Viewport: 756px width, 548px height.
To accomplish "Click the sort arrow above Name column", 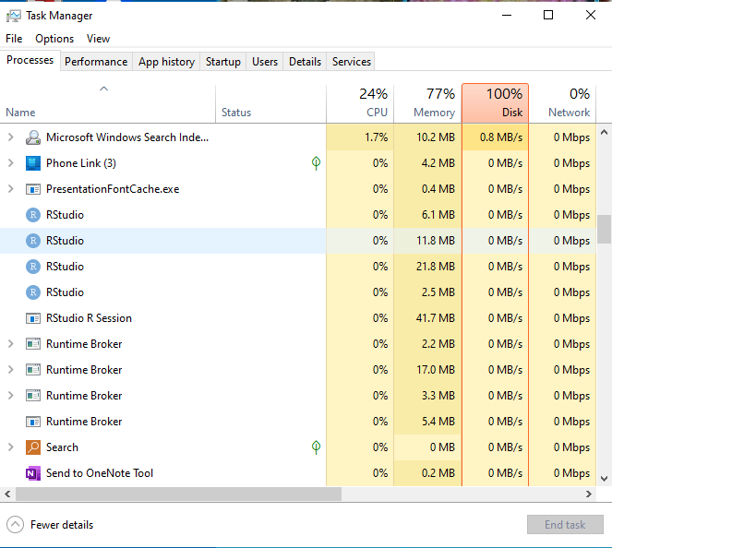I will coord(103,89).
